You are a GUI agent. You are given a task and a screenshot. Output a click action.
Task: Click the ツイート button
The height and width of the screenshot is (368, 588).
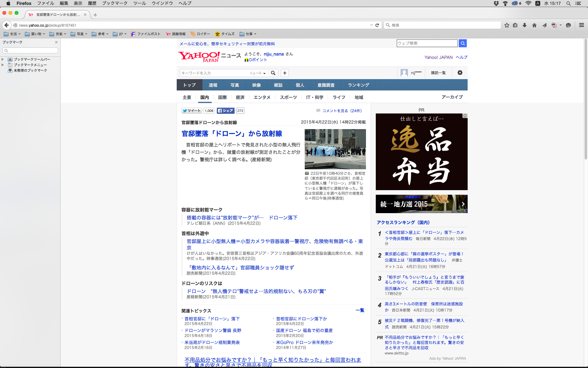[x=191, y=111]
